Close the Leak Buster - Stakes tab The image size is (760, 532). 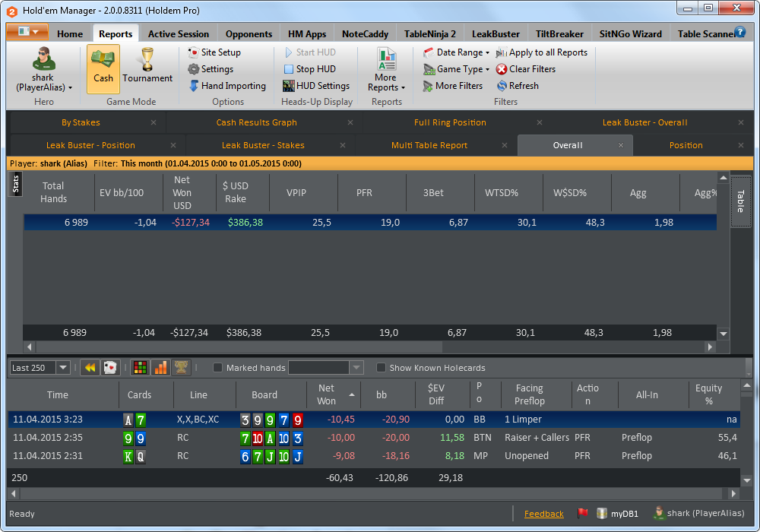[343, 145]
